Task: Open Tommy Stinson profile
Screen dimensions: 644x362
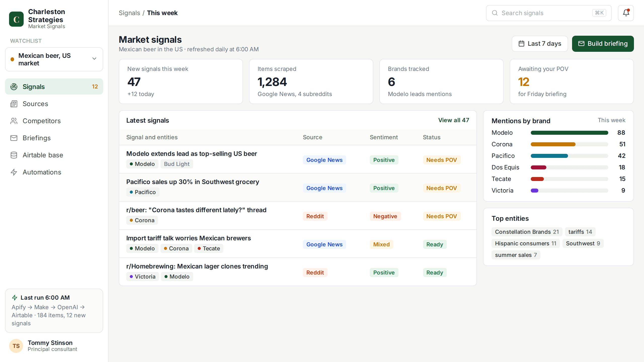Action: 54,346
